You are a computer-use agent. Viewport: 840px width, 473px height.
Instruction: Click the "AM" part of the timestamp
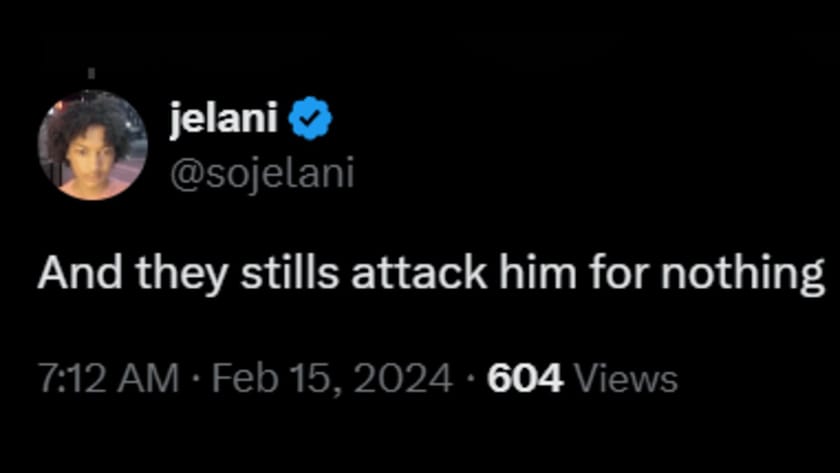click(152, 378)
